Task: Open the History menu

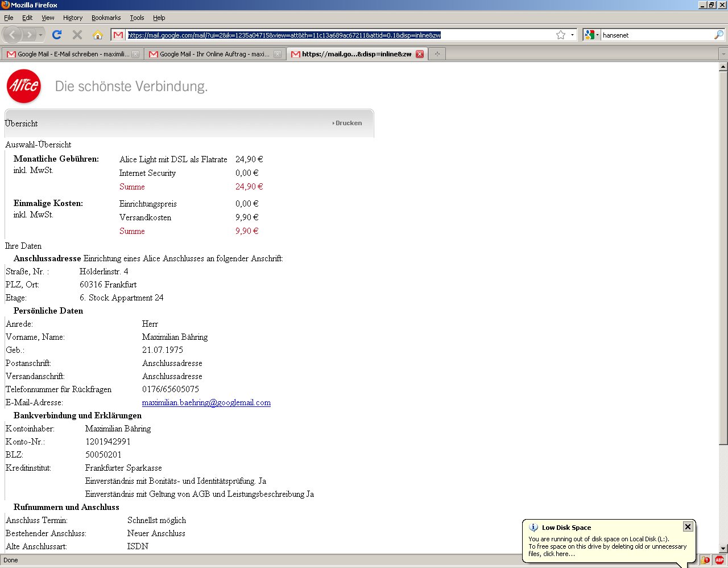Action: tap(73, 18)
